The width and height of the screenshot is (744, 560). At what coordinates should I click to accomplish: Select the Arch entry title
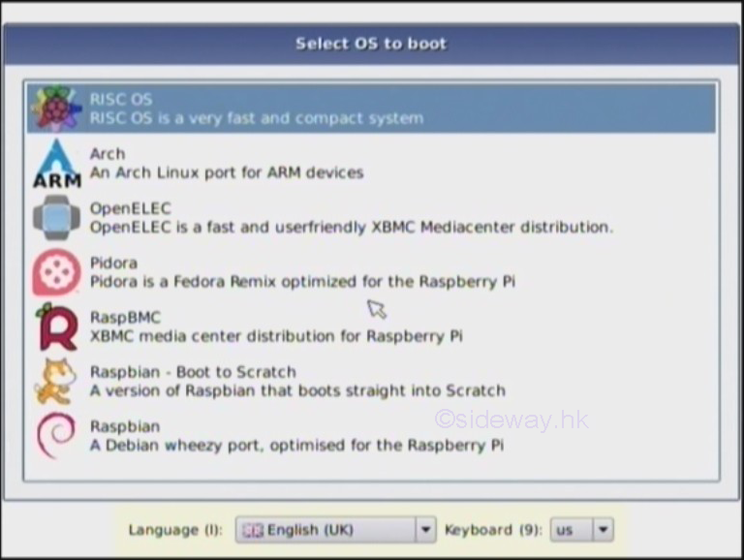[x=108, y=153]
